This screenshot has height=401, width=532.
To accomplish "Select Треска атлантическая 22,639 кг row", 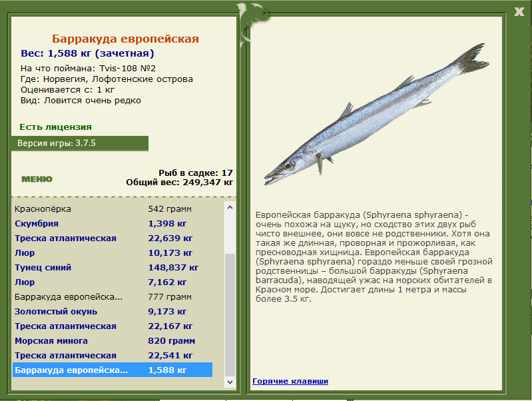I will pyautogui.click(x=113, y=238).
